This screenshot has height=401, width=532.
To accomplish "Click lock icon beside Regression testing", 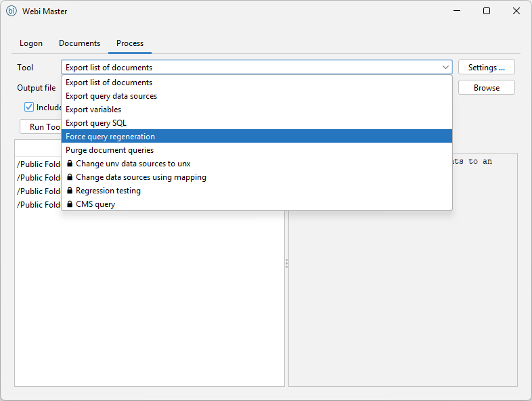I will coord(70,191).
